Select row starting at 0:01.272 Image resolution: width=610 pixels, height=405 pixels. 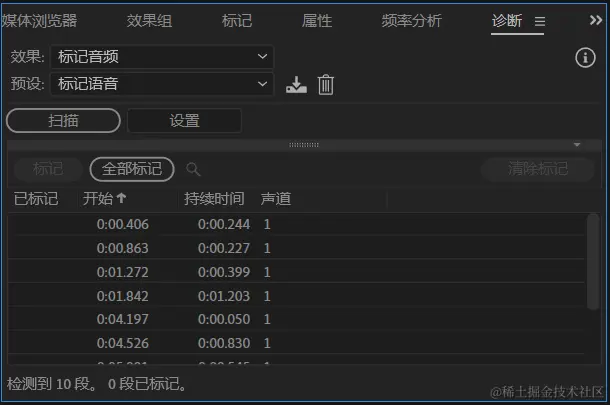(x=296, y=272)
